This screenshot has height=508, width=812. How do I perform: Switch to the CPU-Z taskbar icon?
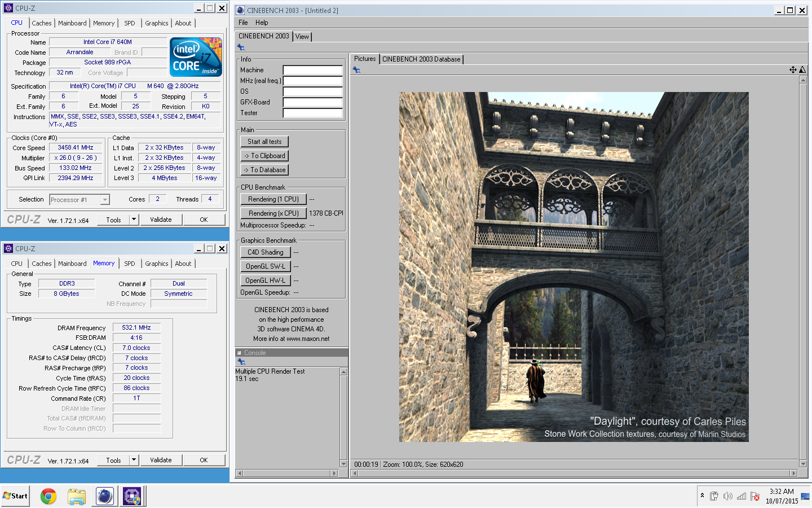132,496
